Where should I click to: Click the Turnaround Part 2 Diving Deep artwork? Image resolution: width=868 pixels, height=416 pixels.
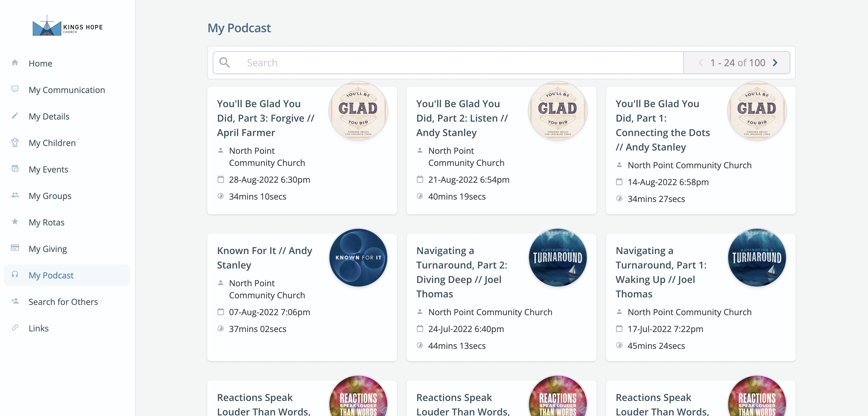pyautogui.click(x=558, y=258)
